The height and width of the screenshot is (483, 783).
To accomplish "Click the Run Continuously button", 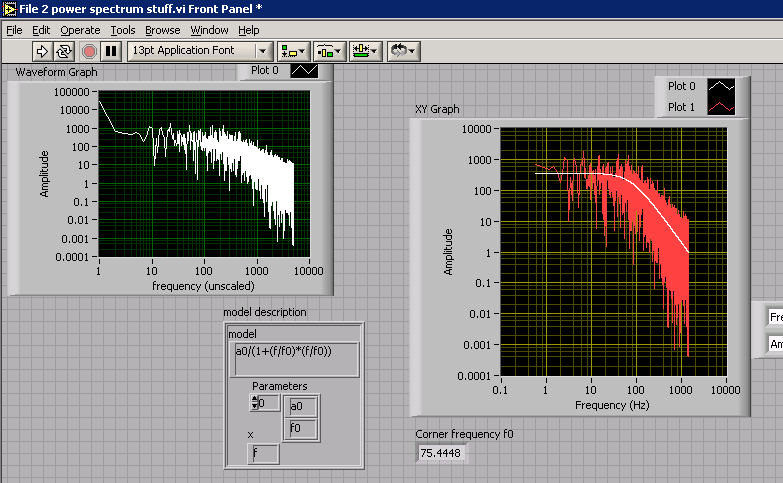I will (x=64, y=50).
